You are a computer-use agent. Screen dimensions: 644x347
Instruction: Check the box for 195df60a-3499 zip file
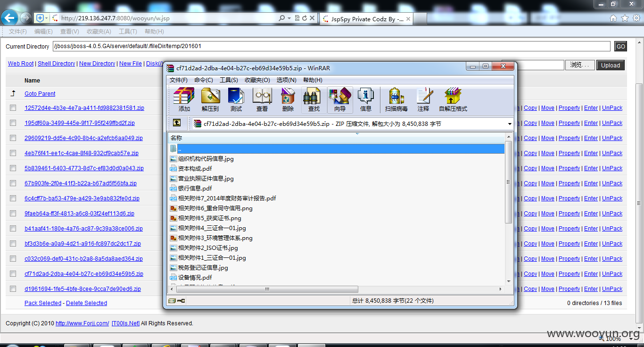coord(13,123)
